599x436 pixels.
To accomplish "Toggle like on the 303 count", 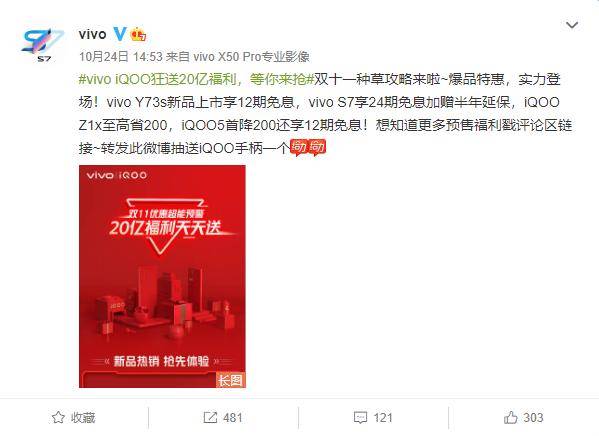I will click(x=523, y=417).
